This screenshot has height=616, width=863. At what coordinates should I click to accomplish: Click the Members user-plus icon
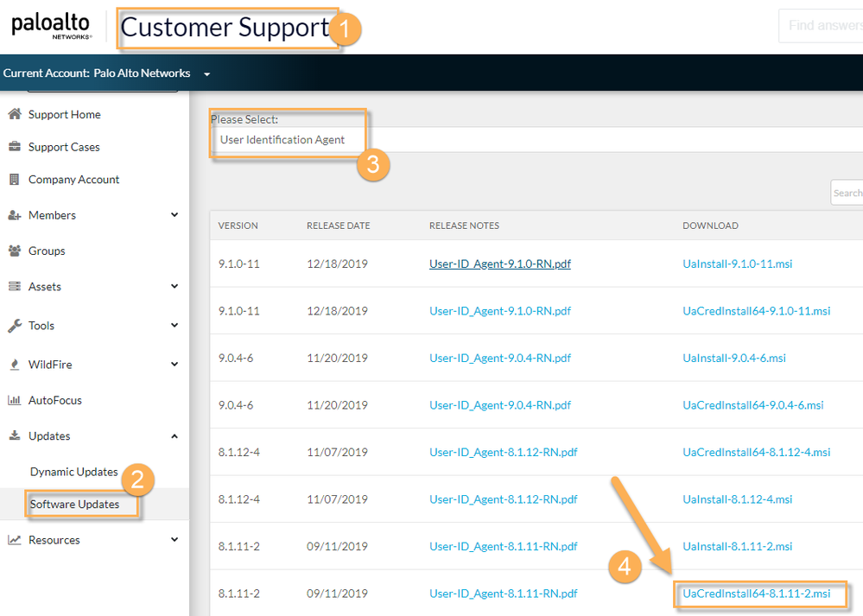[15, 215]
